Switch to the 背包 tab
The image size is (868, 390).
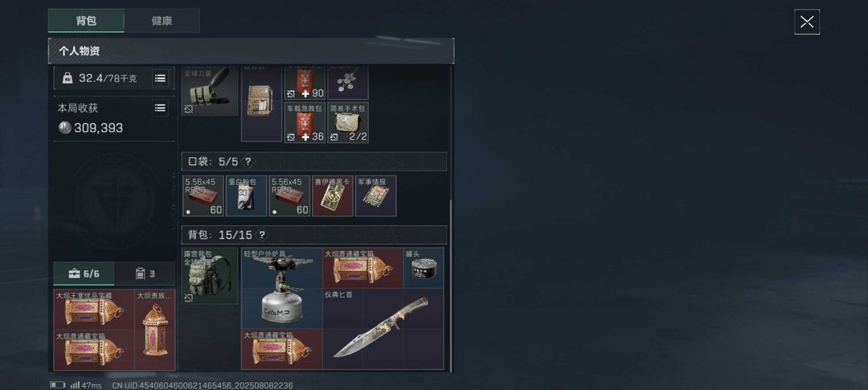(86, 20)
